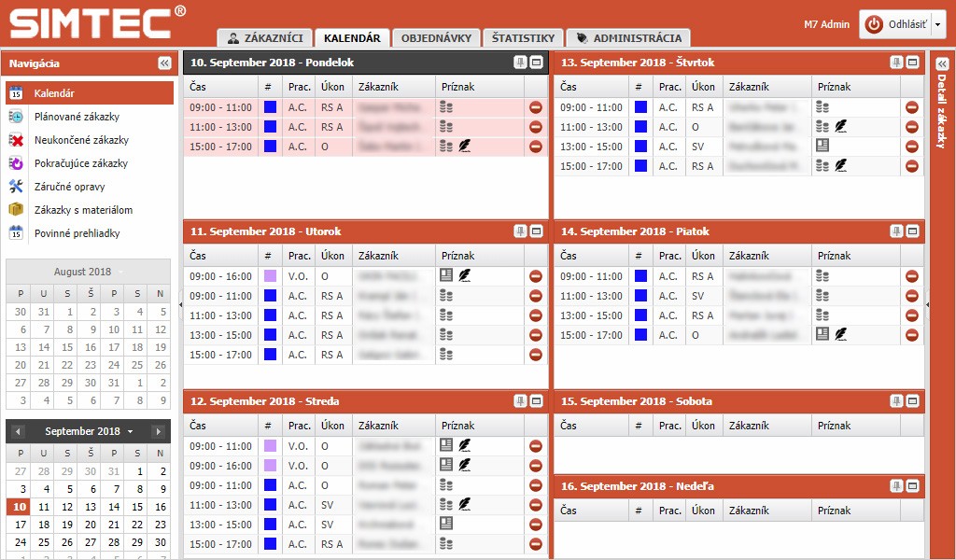Open Neukončené zákazky from navigation

pyautogui.click(x=80, y=140)
